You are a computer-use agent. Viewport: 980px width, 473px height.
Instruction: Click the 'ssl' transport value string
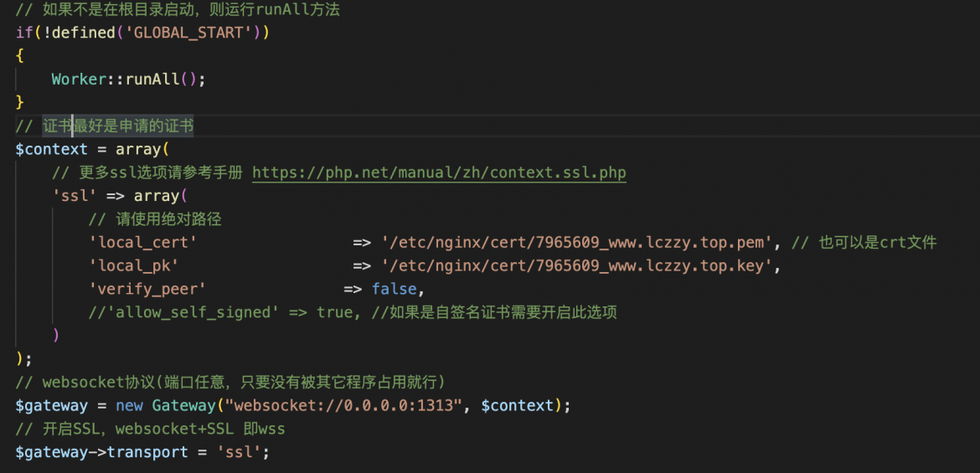tap(238, 452)
